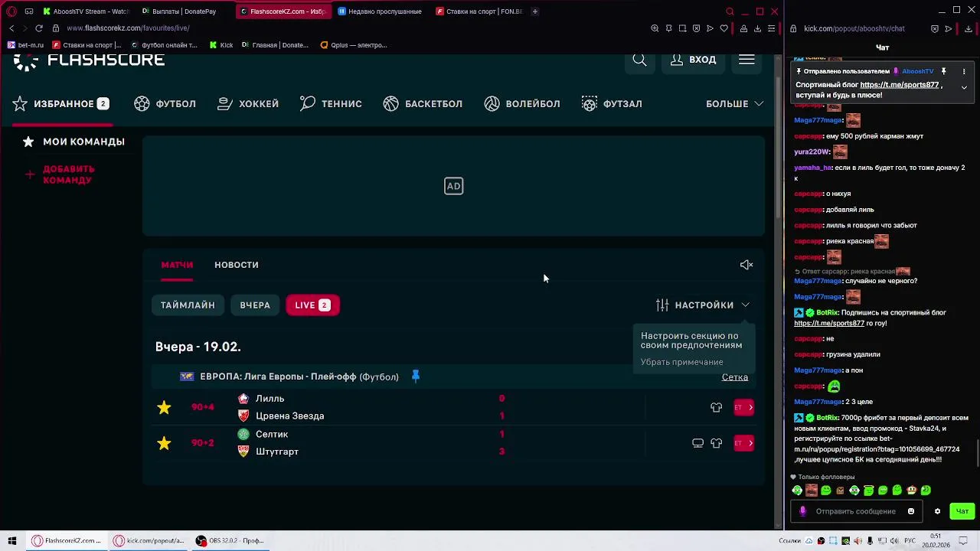The height and width of the screenshot is (551, 980).
Task: Open the browser tab-search magnifier icon
Action: coord(730,11)
